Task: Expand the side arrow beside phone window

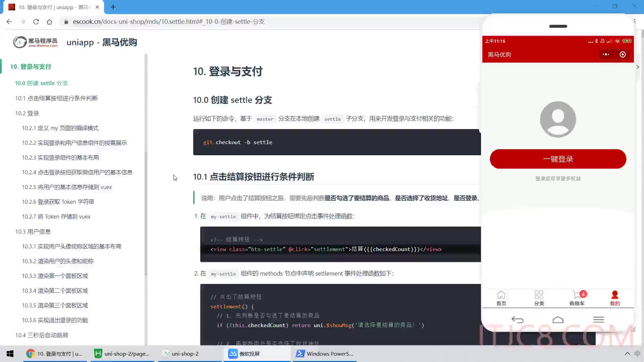Action: pyautogui.click(x=638, y=67)
